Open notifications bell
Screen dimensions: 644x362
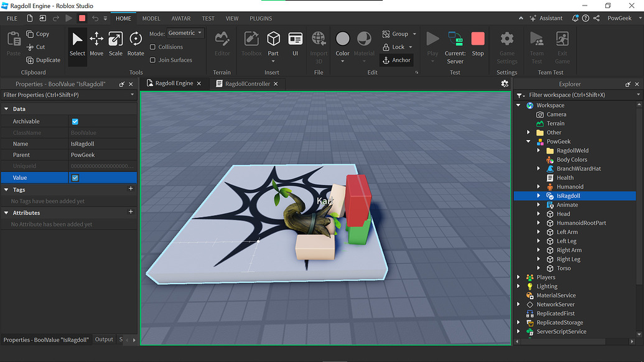pos(575,18)
